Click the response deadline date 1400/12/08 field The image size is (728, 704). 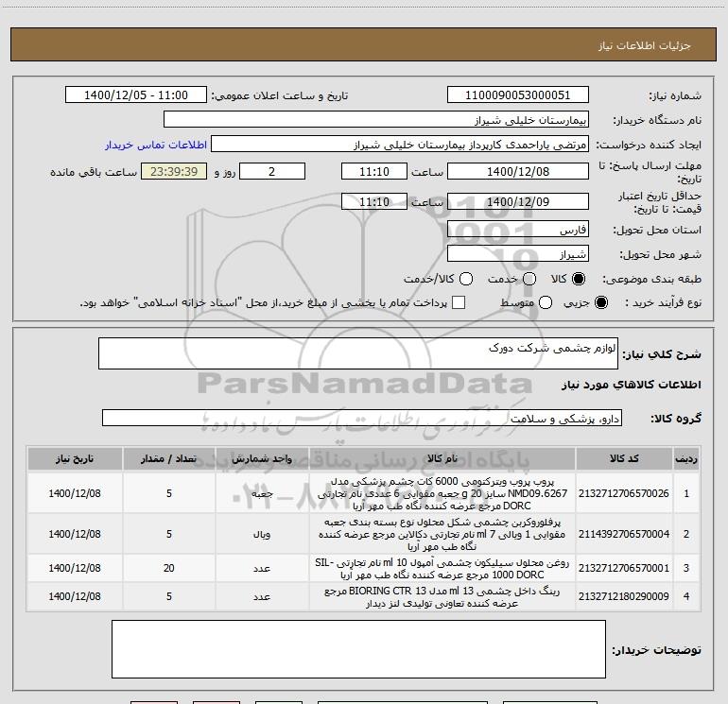pos(518,171)
